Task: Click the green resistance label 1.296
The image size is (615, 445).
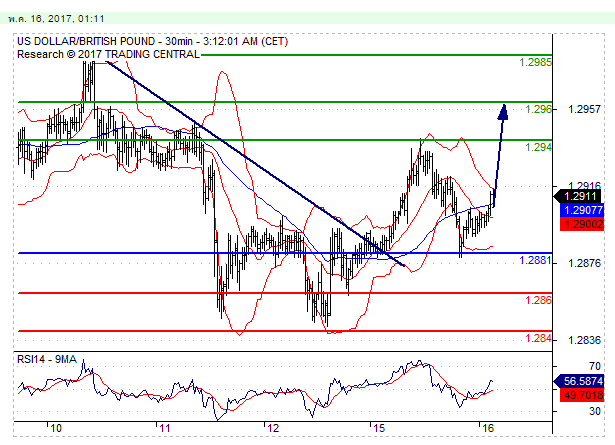Action: 538,109
